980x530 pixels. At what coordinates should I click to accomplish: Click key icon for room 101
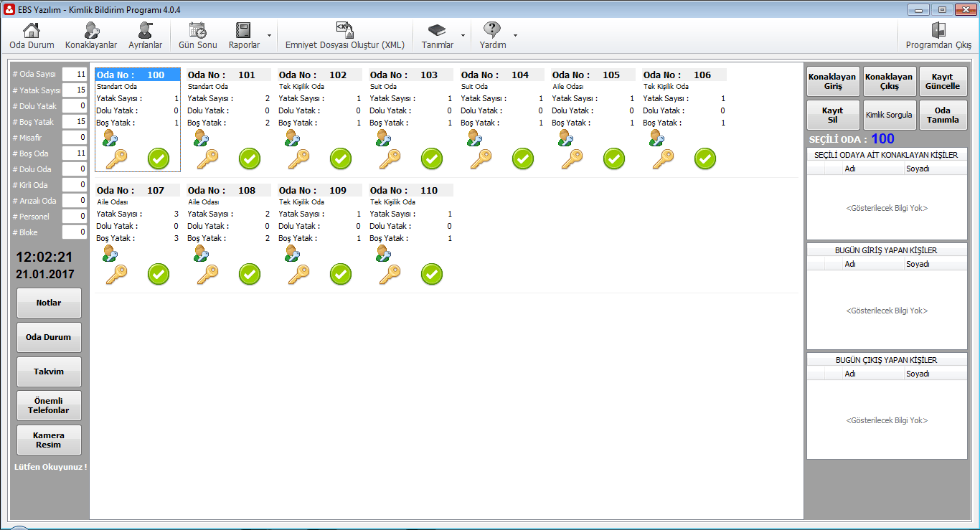pos(207,158)
